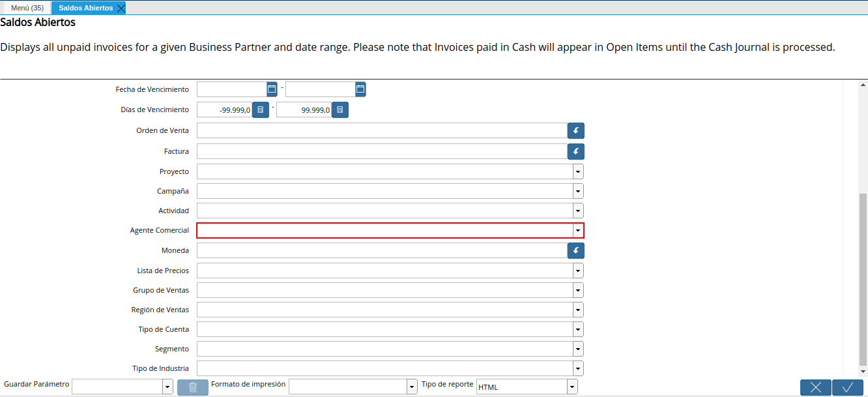Click the Factura input field
The height and width of the screenshot is (397, 868).
(382, 151)
